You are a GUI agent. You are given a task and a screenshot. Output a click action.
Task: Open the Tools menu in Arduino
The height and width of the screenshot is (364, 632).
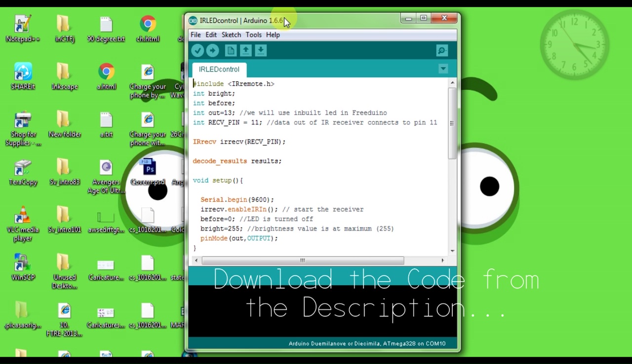click(x=253, y=35)
